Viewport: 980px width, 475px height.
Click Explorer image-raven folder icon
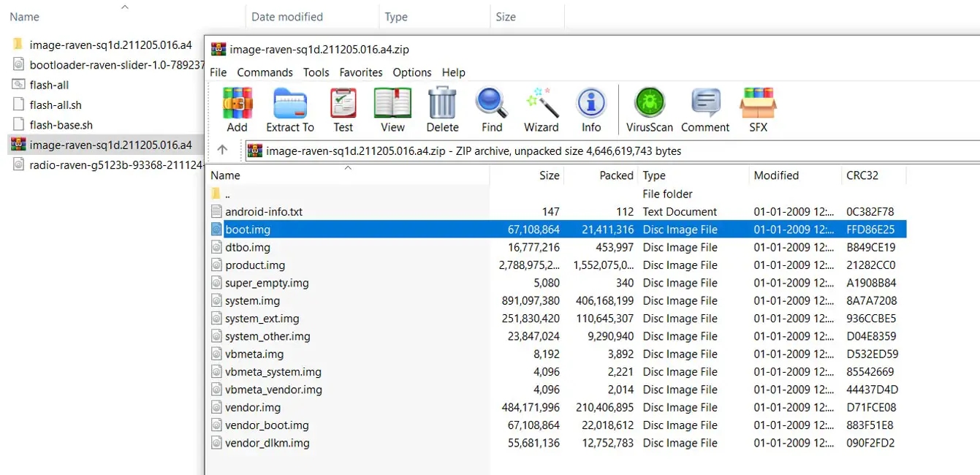coord(18,45)
